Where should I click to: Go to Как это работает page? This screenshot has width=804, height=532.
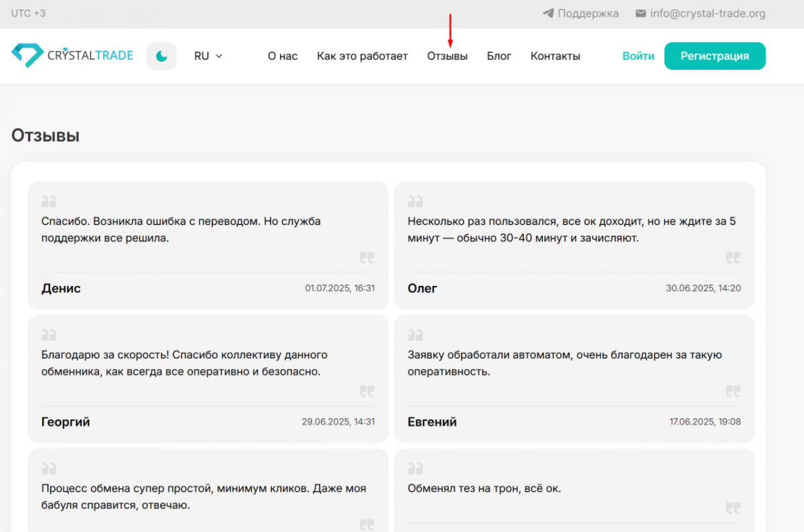(x=362, y=56)
